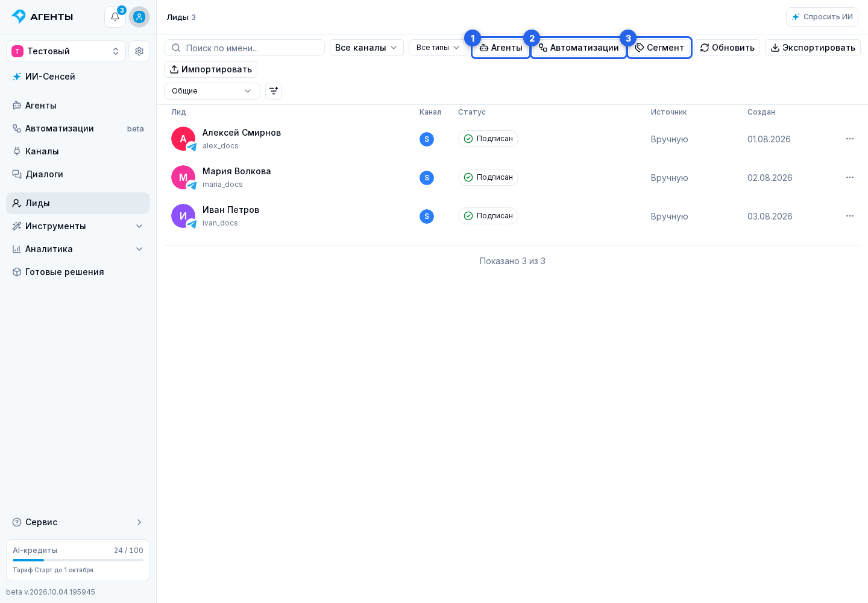Open actions menu for Иван Петров
Viewport: 868px width, 603px height.
click(x=850, y=216)
